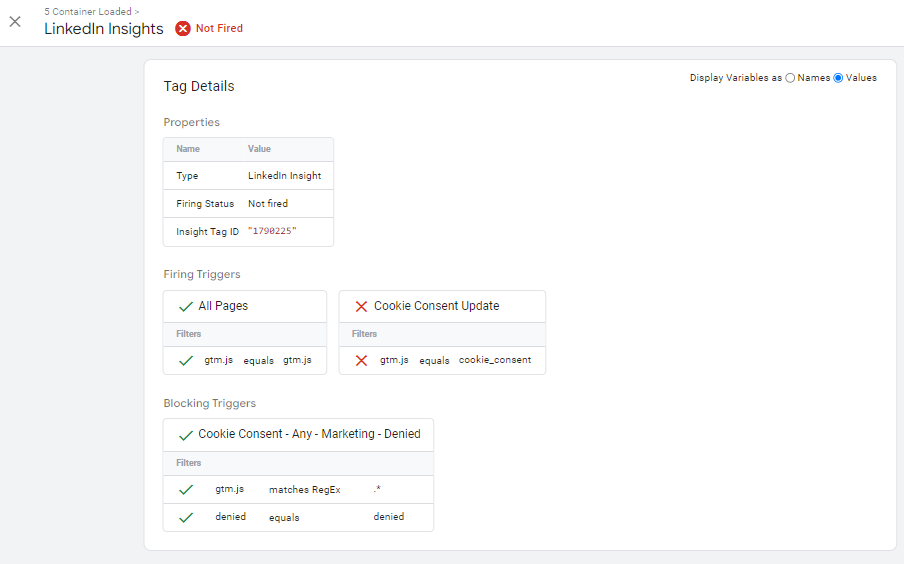The width and height of the screenshot is (904, 564).
Task: Click the Not fired firing status value
Action: [268, 204]
